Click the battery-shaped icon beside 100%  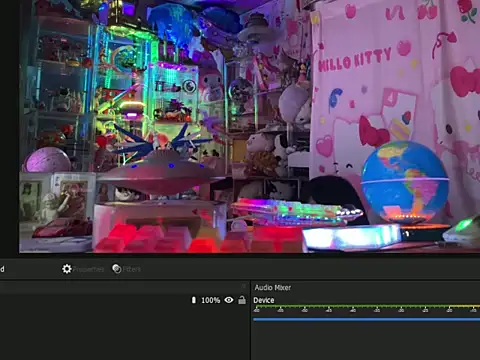point(194,300)
